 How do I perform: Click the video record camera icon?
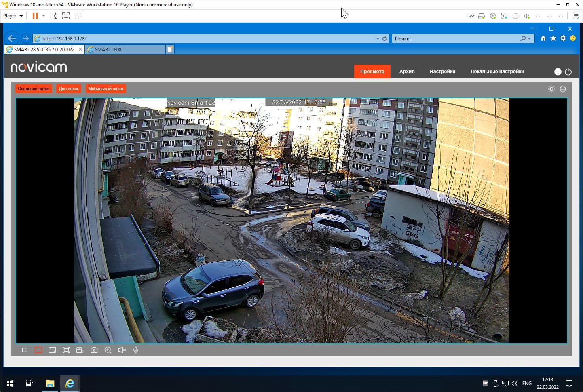click(80, 350)
